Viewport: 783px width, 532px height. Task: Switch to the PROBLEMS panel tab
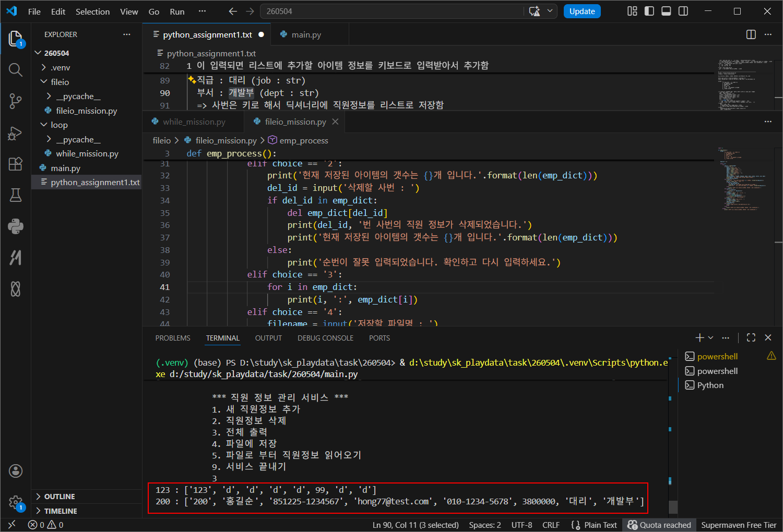click(173, 338)
